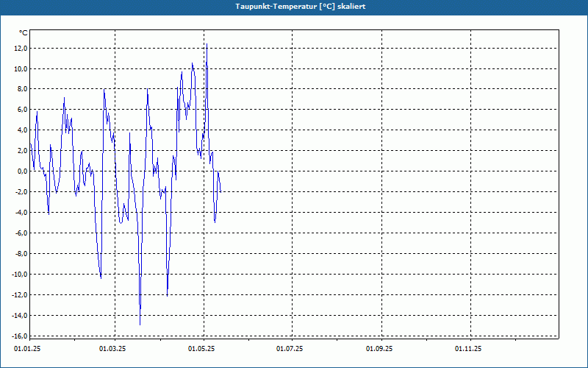Viewport: 588px width, 368px height.
Task: Click the -14,0 y-axis label
Action: (20, 316)
